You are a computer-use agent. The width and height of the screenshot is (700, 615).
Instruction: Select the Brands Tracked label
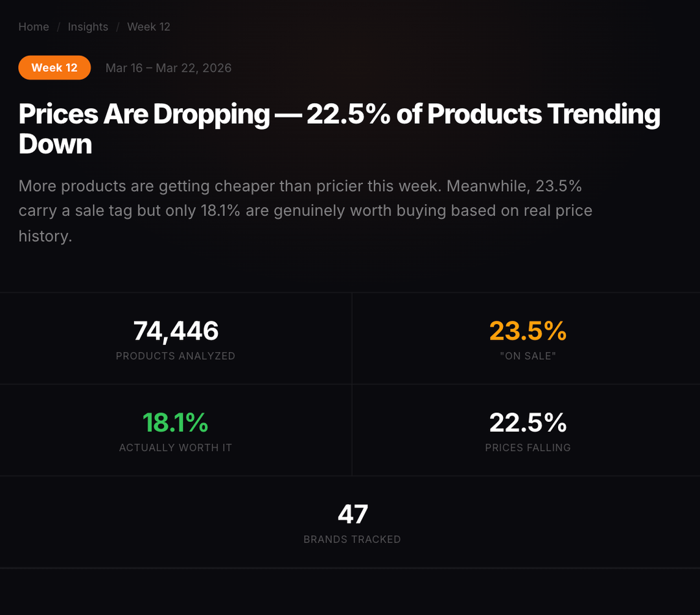(x=352, y=539)
